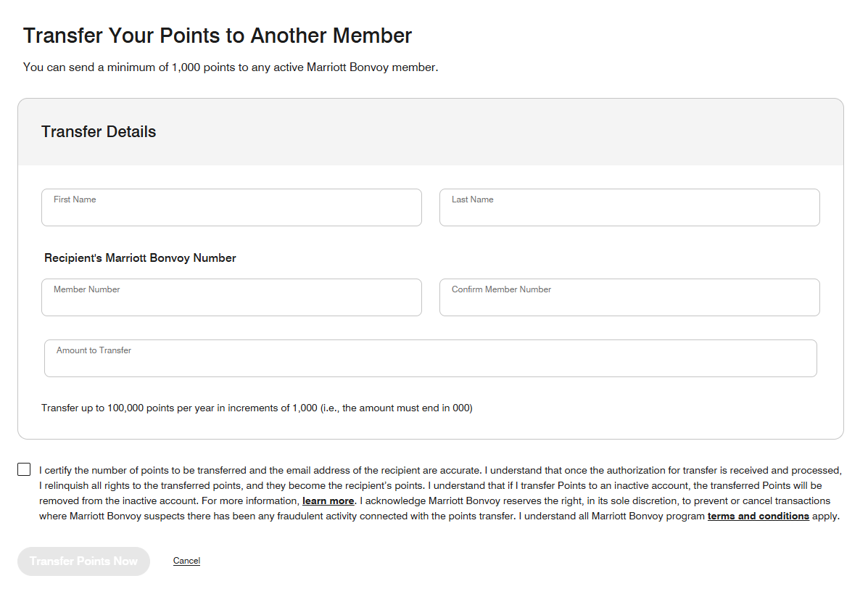Click the Last Name input field
The image size is (868, 589).
[x=629, y=207]
